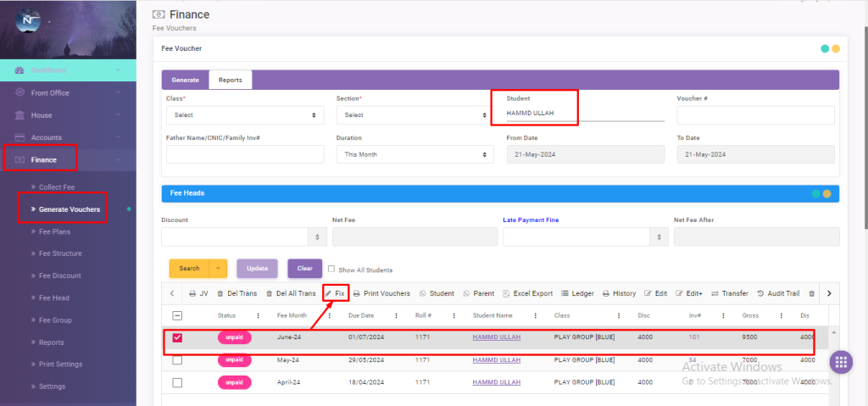
Task: Click Del Trans trash icon
Action: point(221,293)
